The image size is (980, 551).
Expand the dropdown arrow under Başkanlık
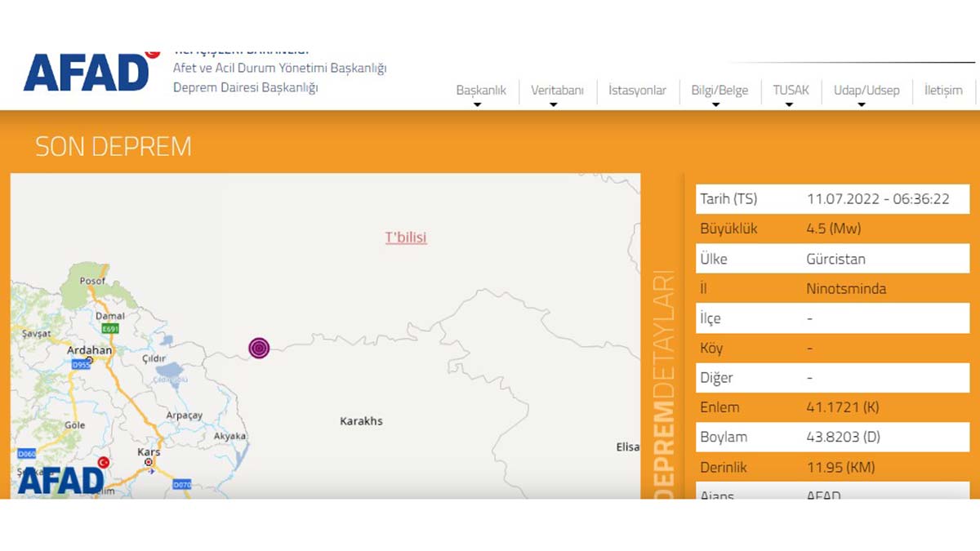(x=478, y=105)
